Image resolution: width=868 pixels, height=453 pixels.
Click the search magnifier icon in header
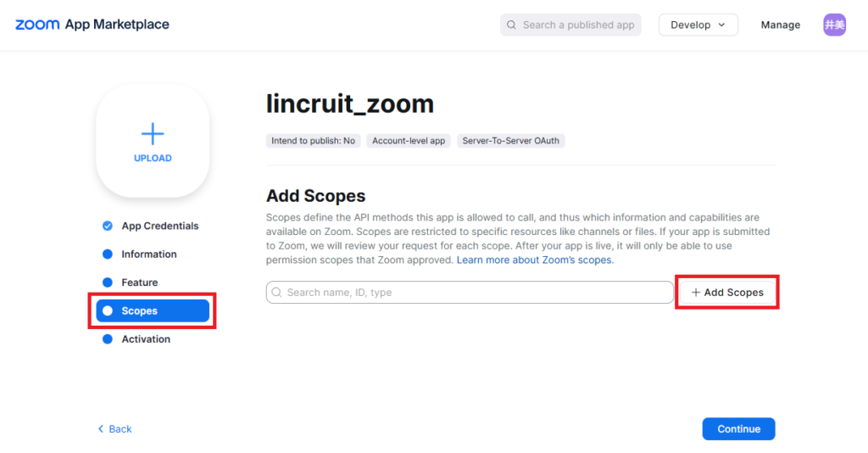coord(511,25)
